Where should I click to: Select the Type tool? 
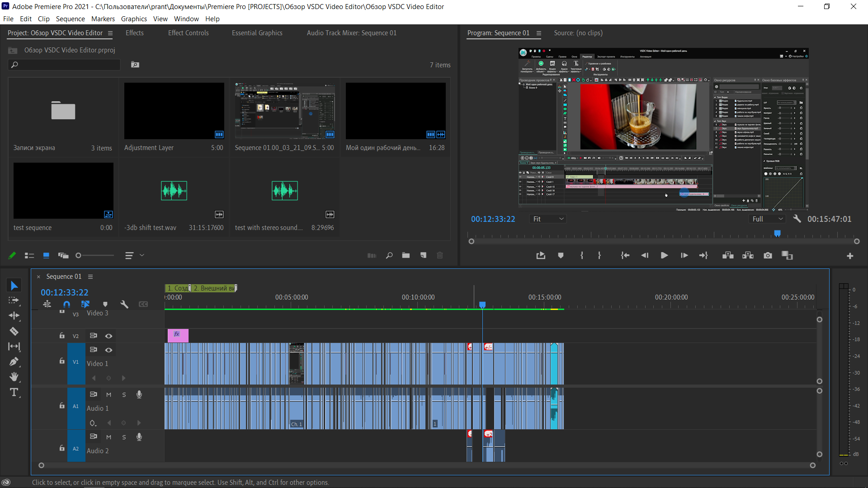pos(14,392)
